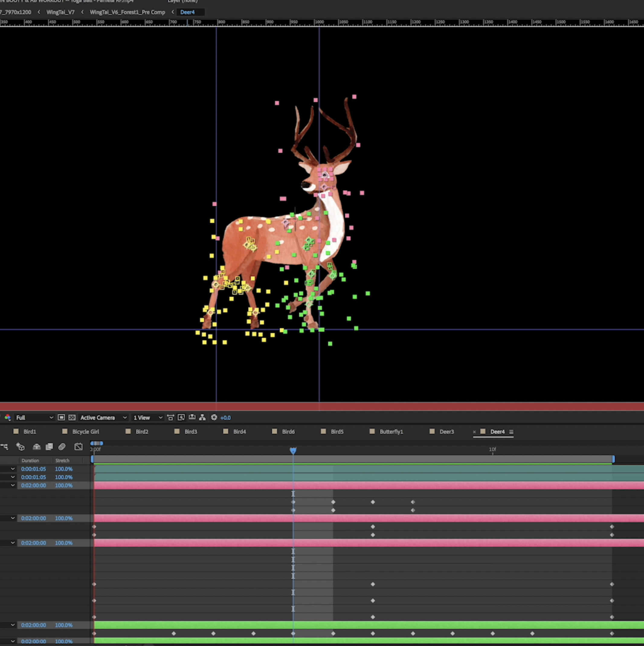Click the Frame Blending icon
The image size is (644, 646).
tap(49, 447)
